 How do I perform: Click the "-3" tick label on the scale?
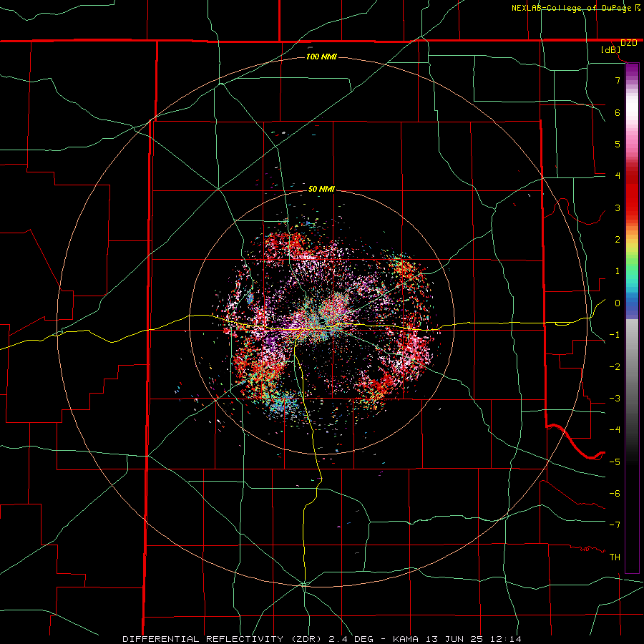pos(615,399)
